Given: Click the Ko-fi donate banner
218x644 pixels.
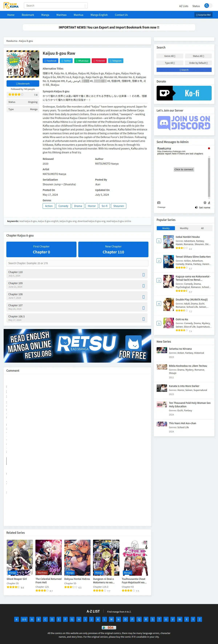Looking at the screenshot, I should coord(184,93).
